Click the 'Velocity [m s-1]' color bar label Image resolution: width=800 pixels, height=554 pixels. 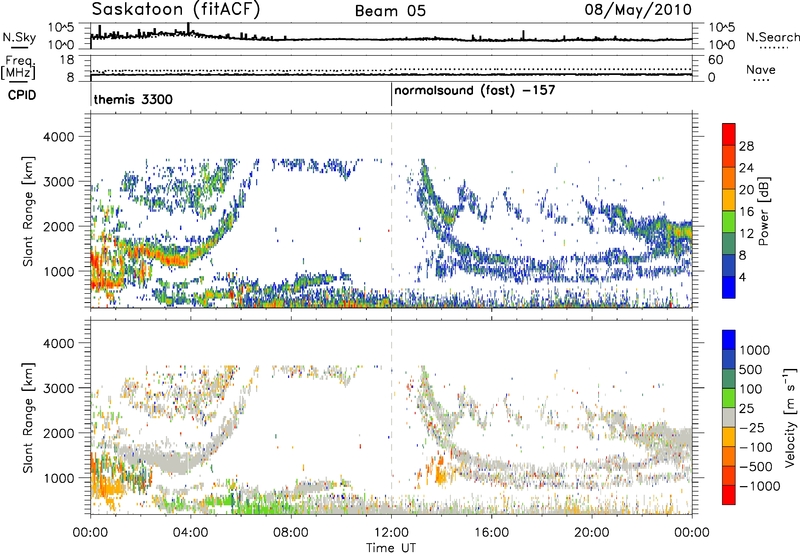tap(790, 417)
